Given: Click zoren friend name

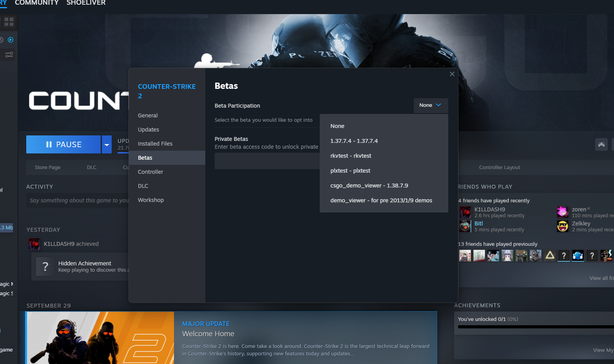Looking at the screenshot, I should pos(579,209).
